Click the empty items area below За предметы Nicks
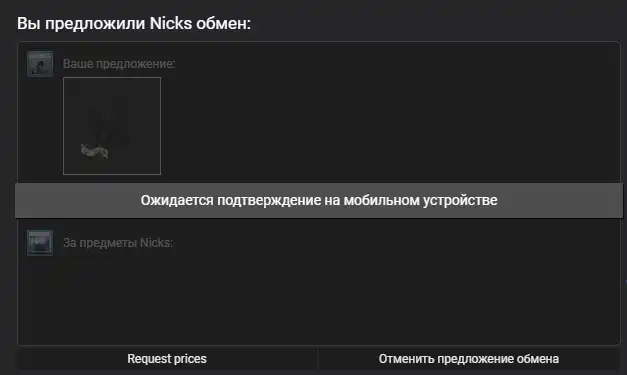This screenshot has height=375, width=627. point(319,300)
